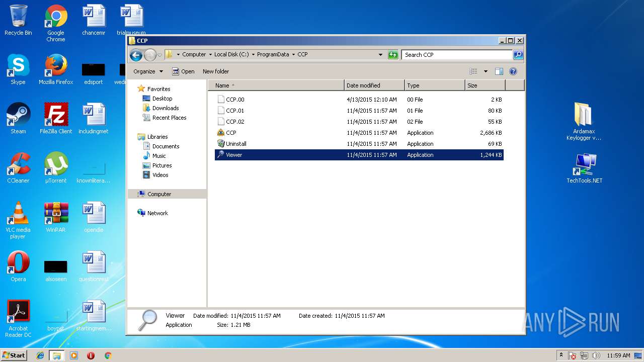
Task: Open the chancemr Word document
Action: point(94,20)
